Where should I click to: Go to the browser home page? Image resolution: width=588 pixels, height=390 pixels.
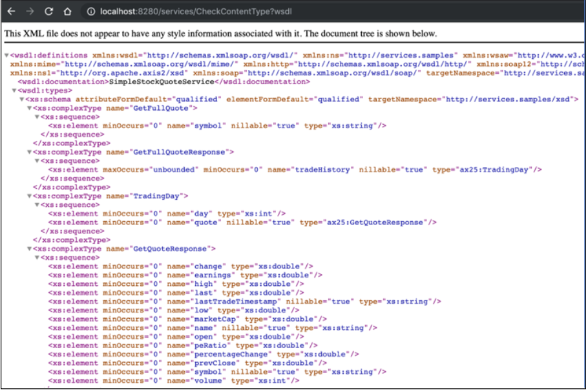(67, 12)
